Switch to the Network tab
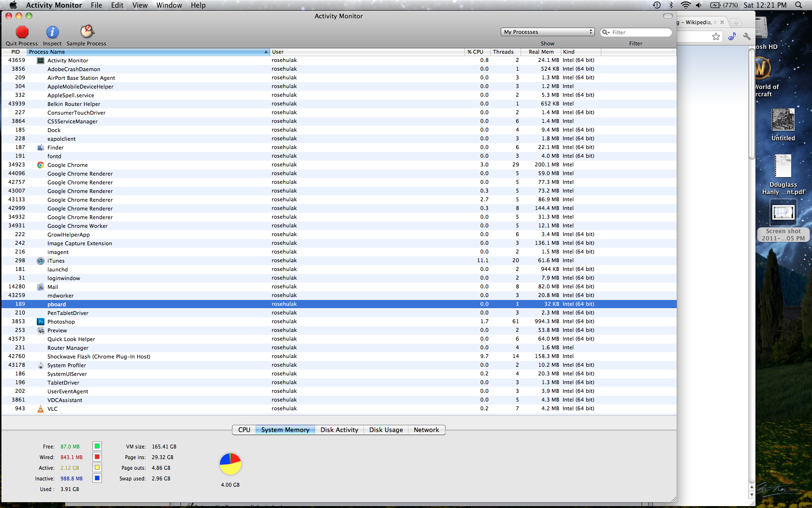The height and width of the screenshot is (508, 812). 426,430
